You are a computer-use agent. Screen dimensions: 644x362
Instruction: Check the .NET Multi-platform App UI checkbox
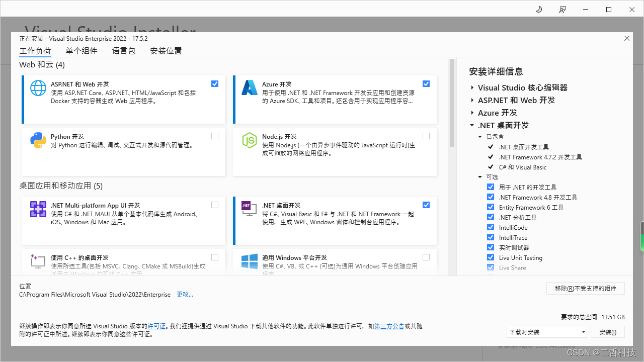[215, 205]
